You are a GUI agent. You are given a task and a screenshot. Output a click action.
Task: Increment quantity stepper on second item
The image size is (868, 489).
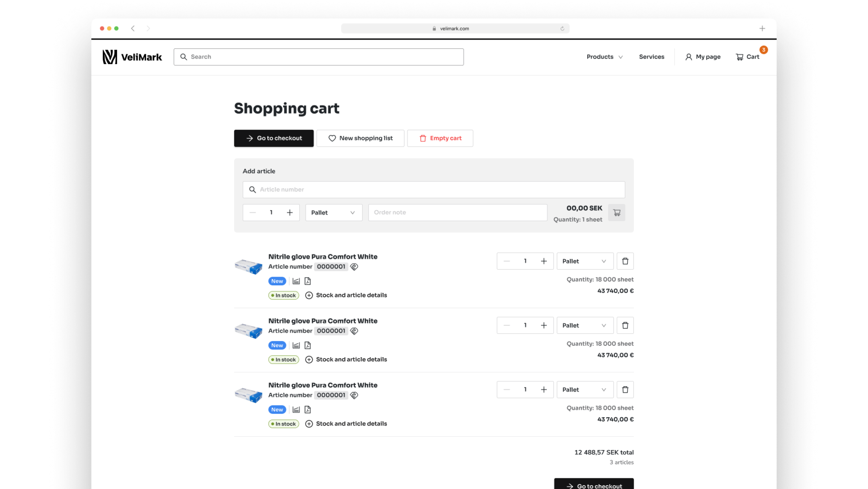544,325
